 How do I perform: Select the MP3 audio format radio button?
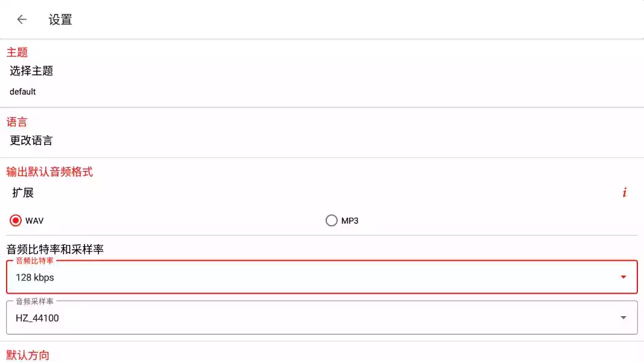point(332,220)
